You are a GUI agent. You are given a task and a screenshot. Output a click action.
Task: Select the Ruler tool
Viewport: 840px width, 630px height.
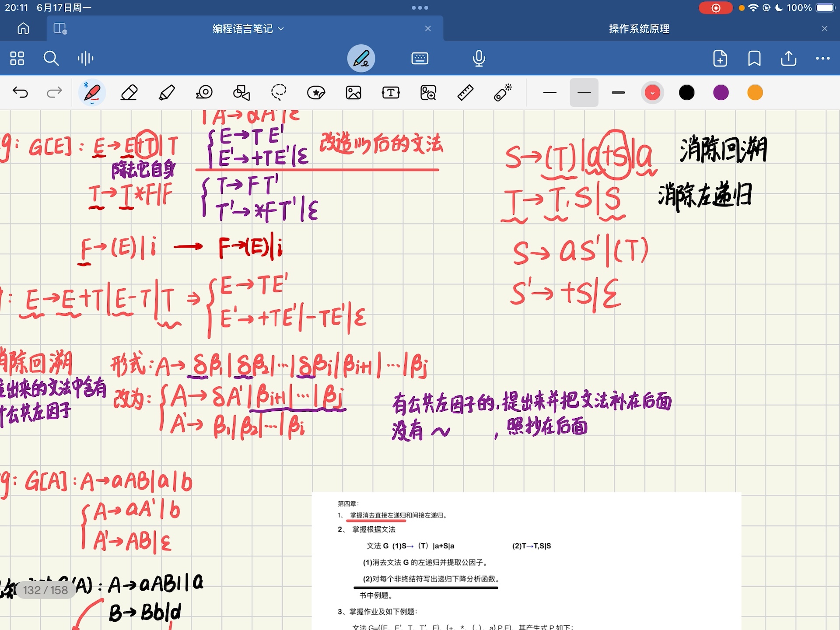pyautogui.click(x=465, y=92)
